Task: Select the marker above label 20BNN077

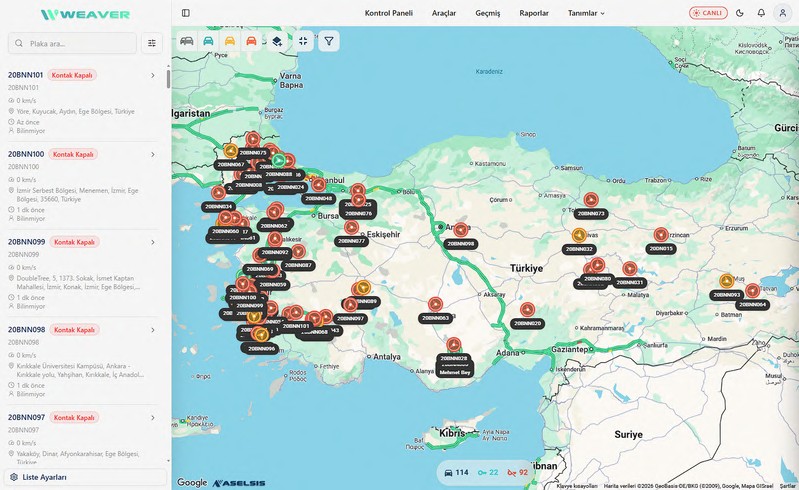Action: click(x=351, y=227)
